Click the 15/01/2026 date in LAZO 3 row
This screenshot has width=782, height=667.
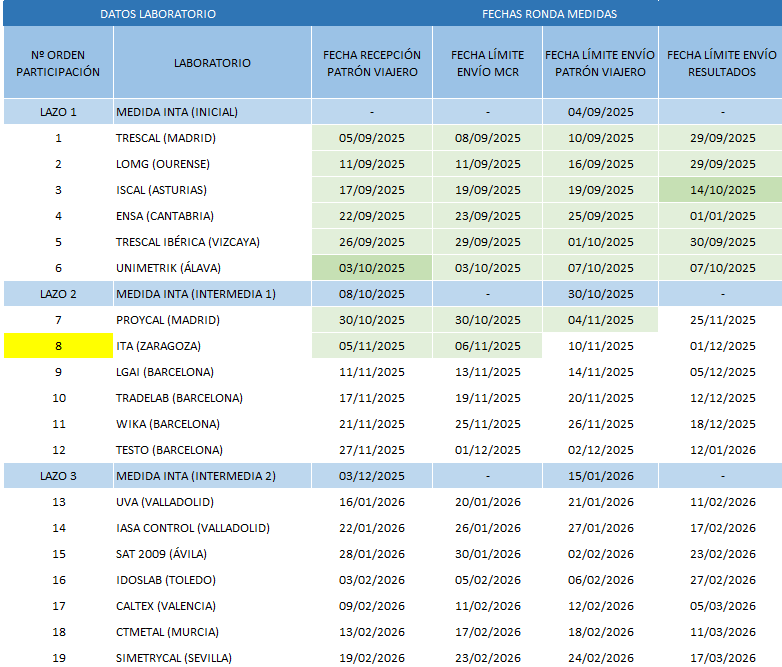click(600, 476)
